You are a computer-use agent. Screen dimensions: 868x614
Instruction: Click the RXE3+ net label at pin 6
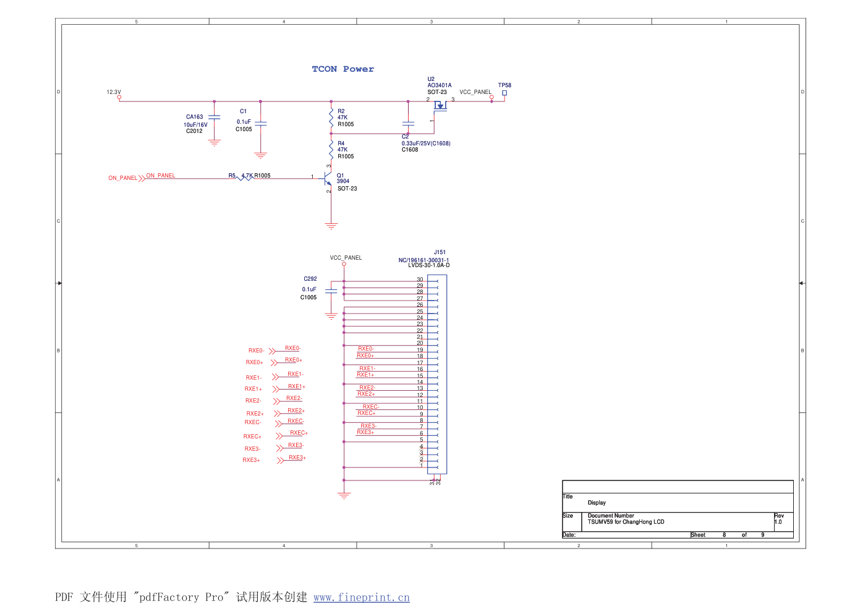coord(365,432)
